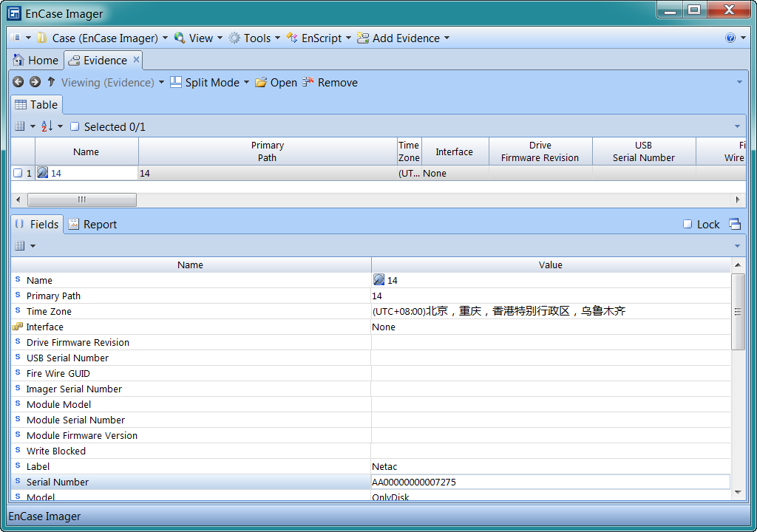Switch to the Report tab

[x=92, y=225]
